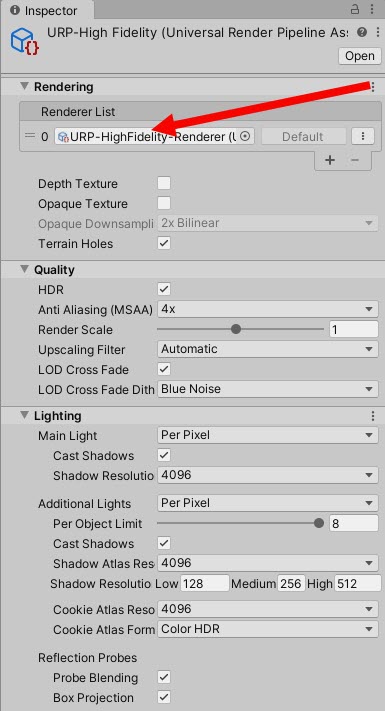Click the Main Light label
Screen dimensions: 385x711
tap(68, 436)
